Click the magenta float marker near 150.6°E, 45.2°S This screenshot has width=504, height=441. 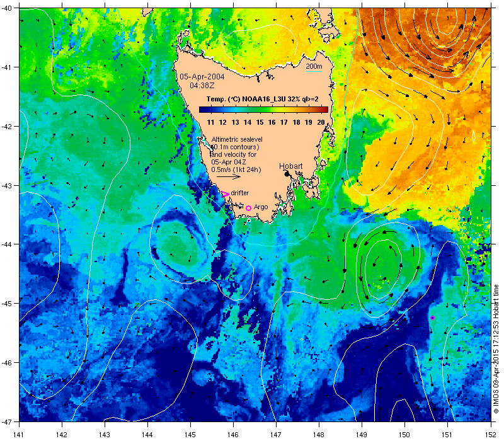coord(432,318)
